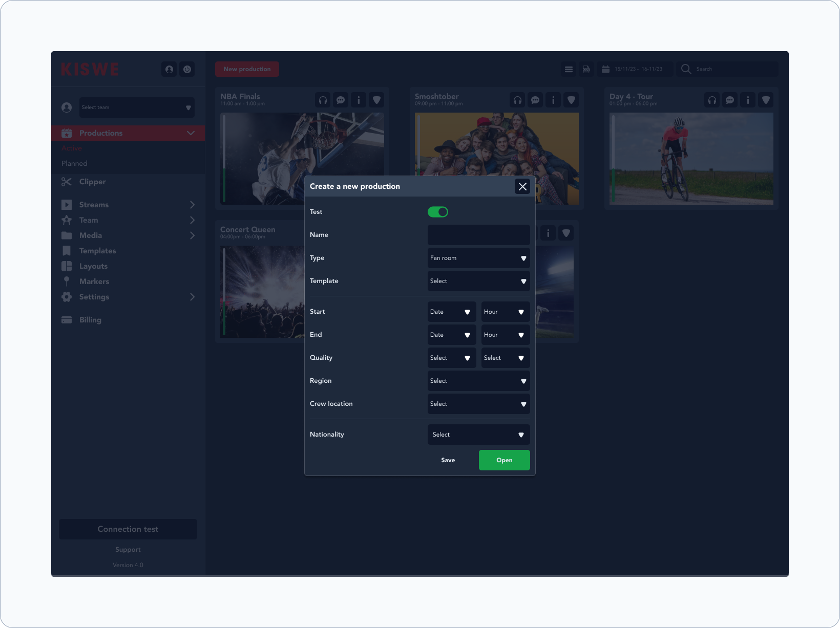Click the New production button
The height and width of the screenshot is (628, 840).
247,69
